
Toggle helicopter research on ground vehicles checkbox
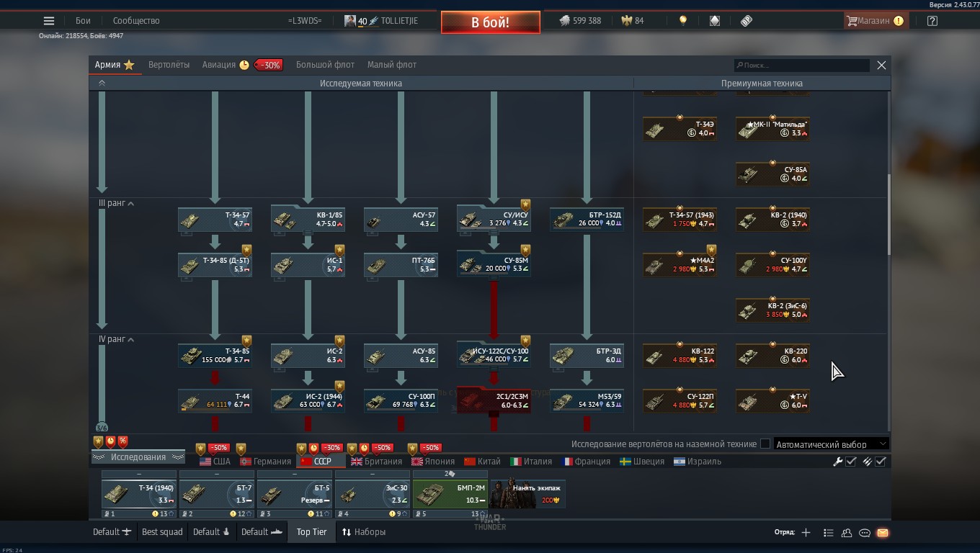765,444
